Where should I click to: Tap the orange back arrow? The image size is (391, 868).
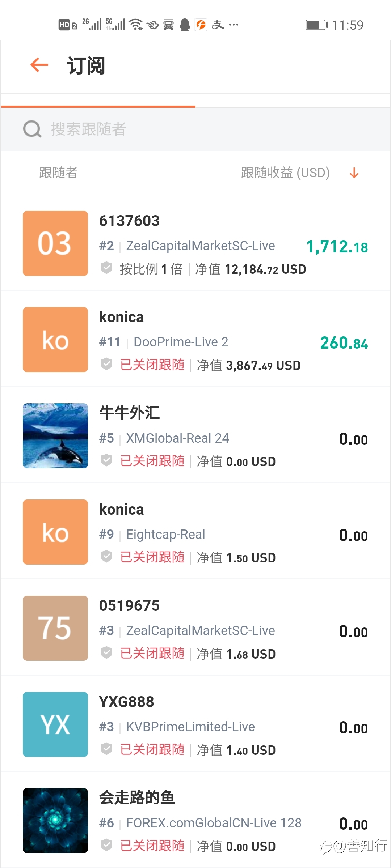coord(39,65)
